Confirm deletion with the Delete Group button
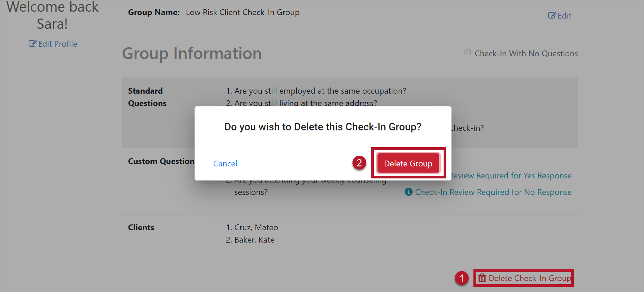The image size is (644, 292). [x=408, y=163]
